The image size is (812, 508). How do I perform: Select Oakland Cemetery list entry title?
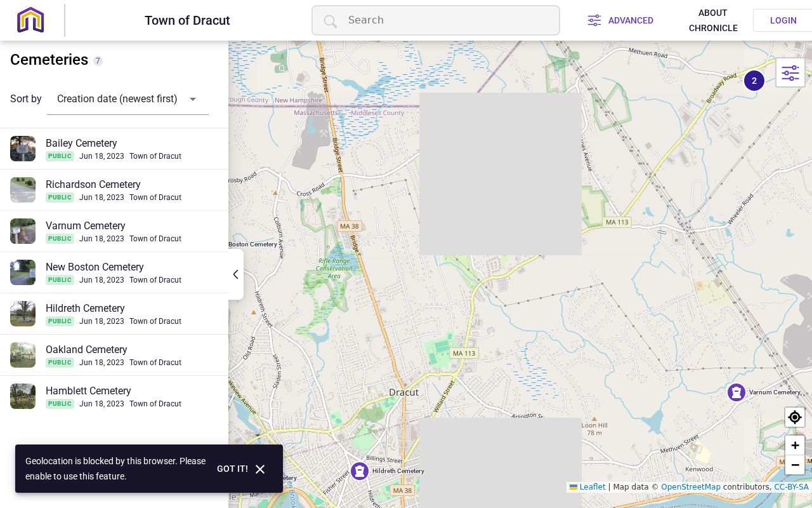[x=86, y=350]
